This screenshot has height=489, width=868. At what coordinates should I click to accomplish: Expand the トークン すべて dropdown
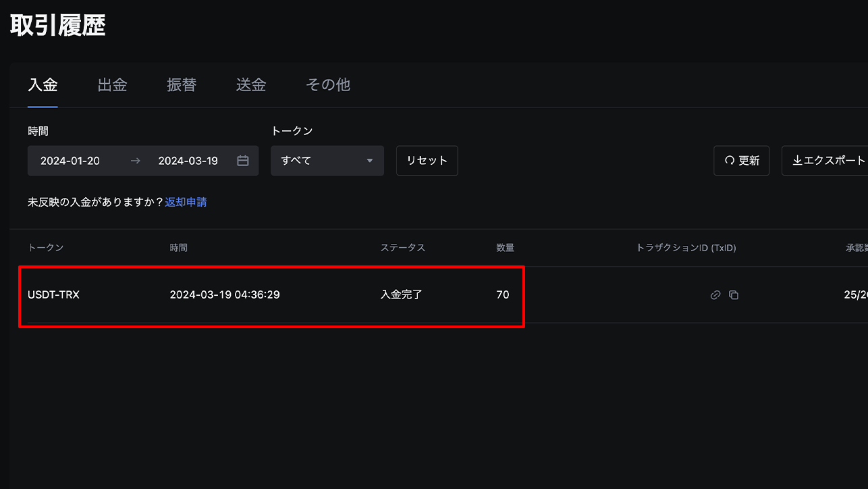[x=327, y=161]
